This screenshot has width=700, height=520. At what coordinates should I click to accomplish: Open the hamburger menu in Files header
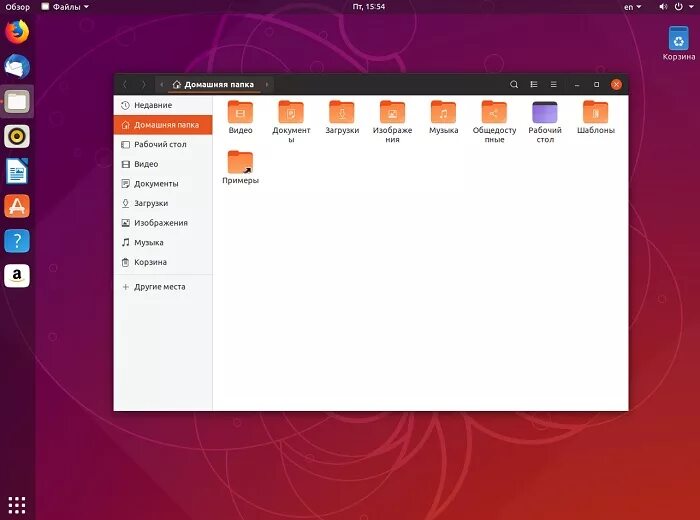[x=554, y=84]
